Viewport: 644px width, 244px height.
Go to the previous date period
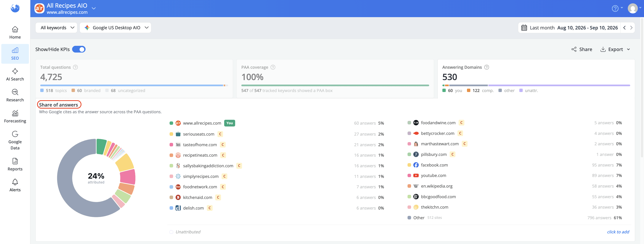624,28
